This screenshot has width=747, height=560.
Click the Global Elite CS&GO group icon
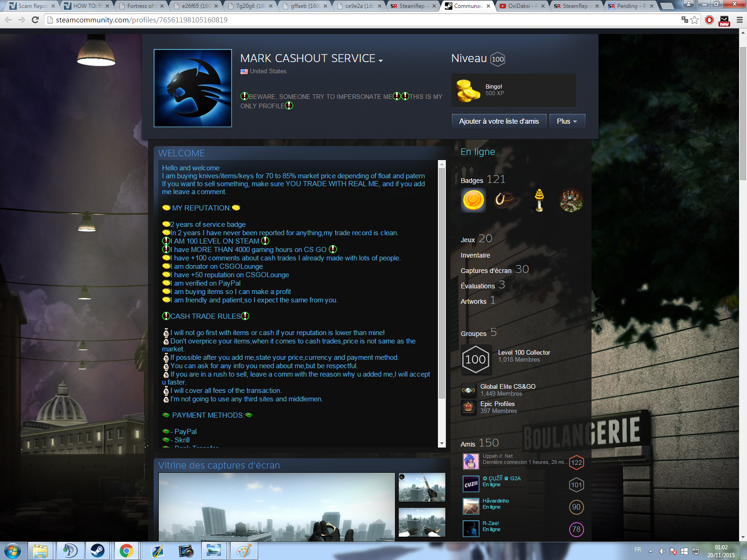[x=468, y=390]
